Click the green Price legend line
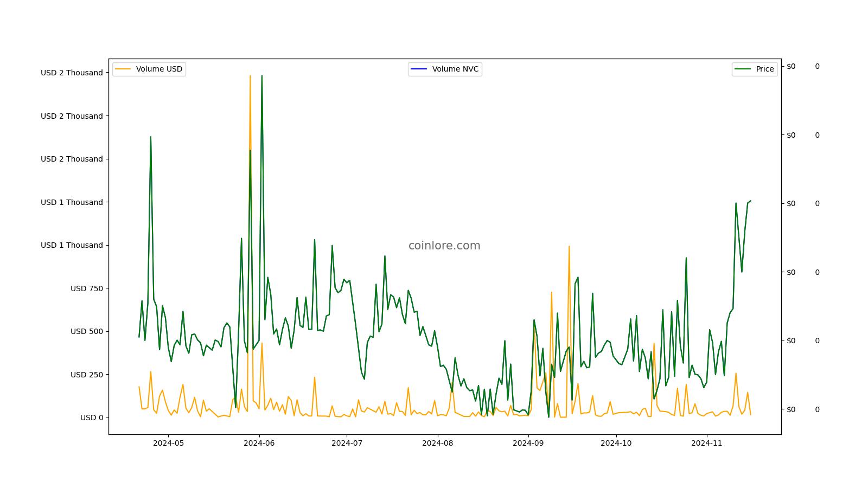Screen dimensions: 868x488 point(743,69)
